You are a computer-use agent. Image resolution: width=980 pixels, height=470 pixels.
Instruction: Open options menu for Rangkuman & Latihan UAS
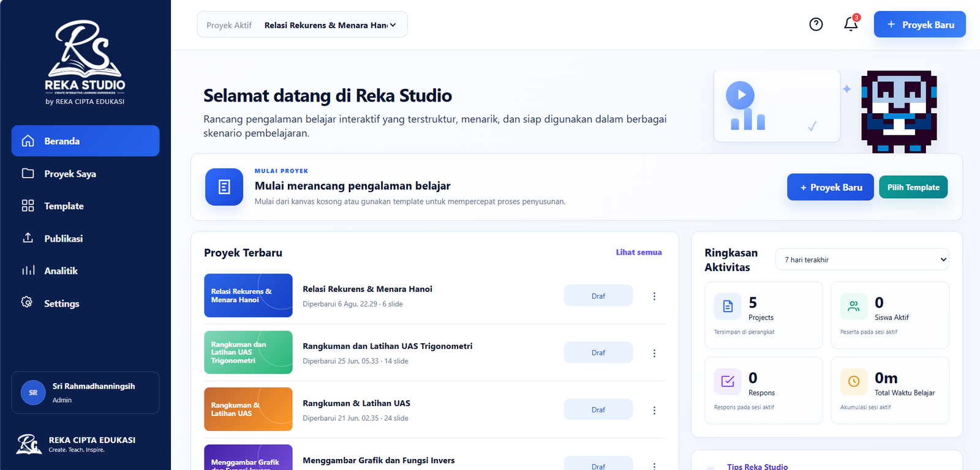(x=654, y=410)
